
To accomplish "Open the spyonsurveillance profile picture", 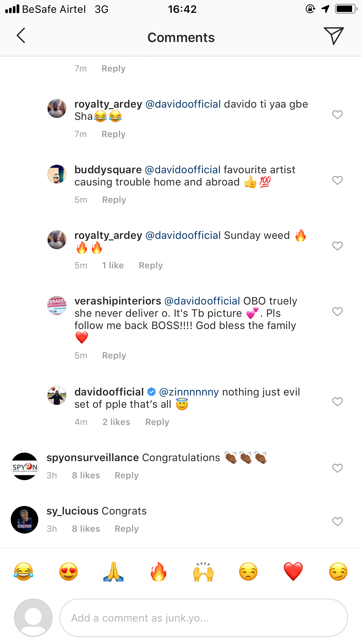I will click(24, 466).
